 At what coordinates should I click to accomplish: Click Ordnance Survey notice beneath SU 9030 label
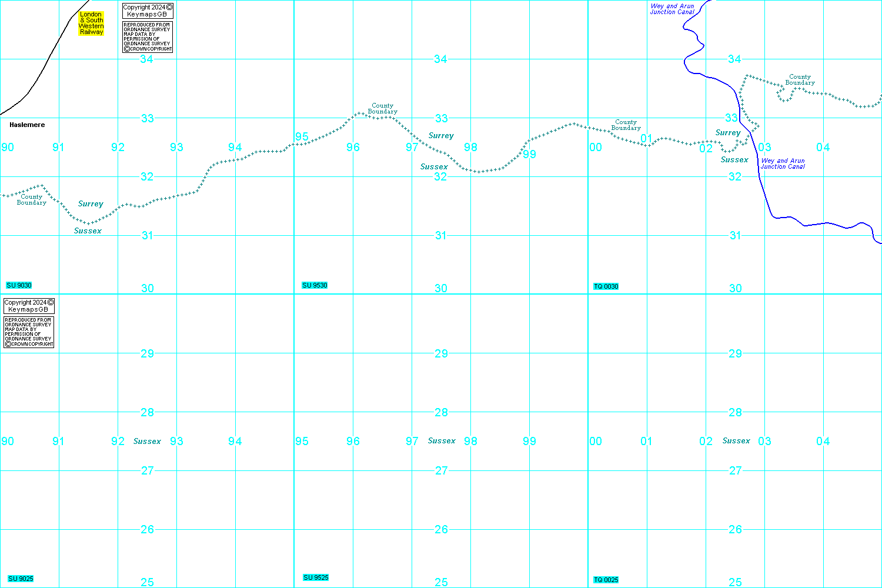pos(29,332)
